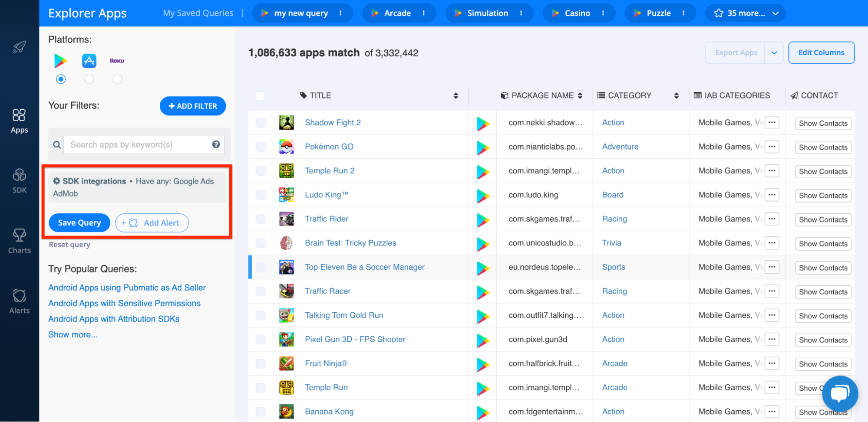
Task: Filter by the Trivia category link
Action: coord(611,243)
